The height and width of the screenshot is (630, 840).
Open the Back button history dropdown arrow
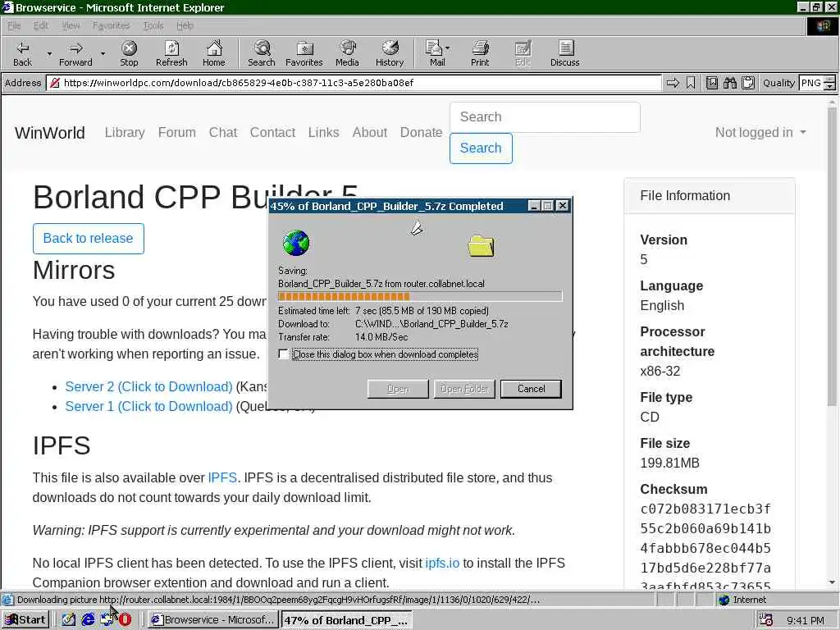click(49, 53)
